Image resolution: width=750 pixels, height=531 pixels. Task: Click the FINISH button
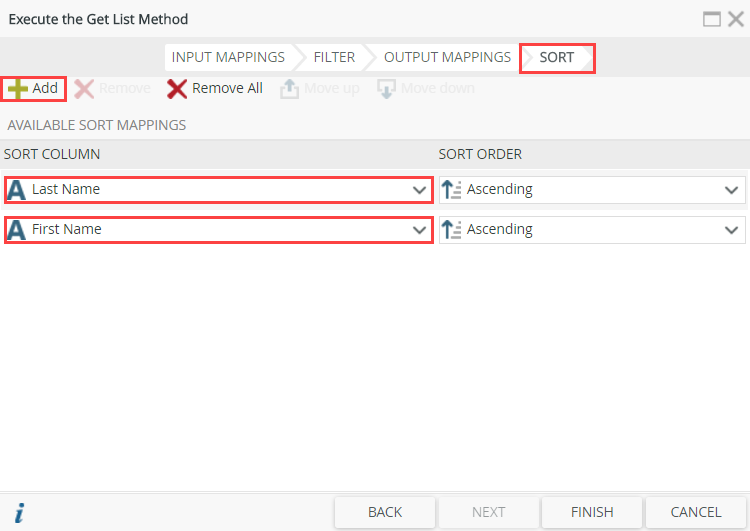(x=592, y=512)
